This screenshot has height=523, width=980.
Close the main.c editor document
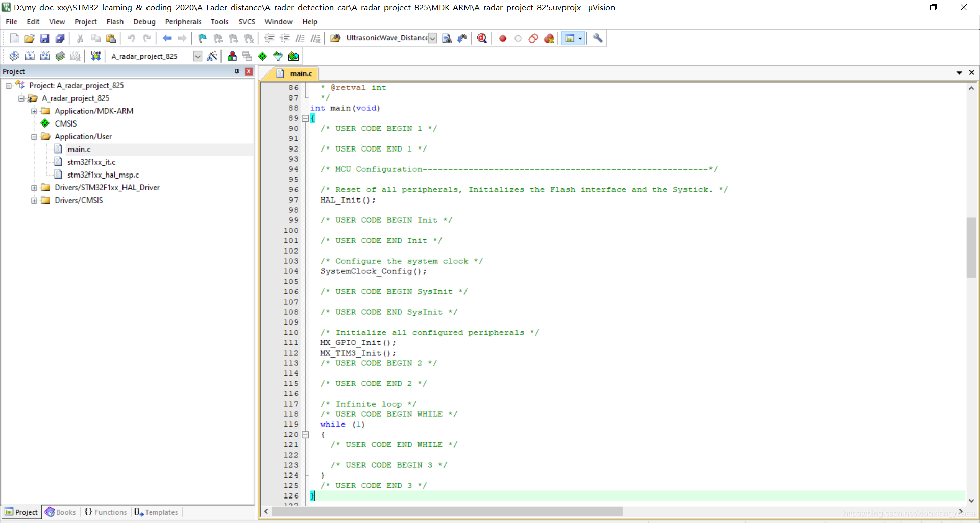971,73
